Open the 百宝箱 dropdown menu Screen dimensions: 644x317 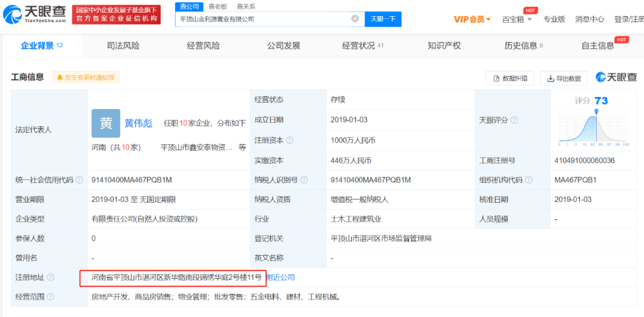click(x=516, y=19)
